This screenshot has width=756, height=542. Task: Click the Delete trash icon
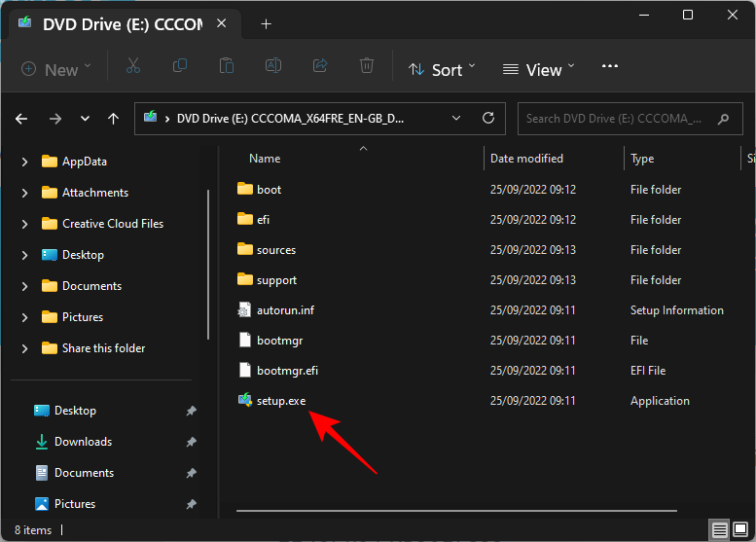pyautogui.click(x=367, y=65)
